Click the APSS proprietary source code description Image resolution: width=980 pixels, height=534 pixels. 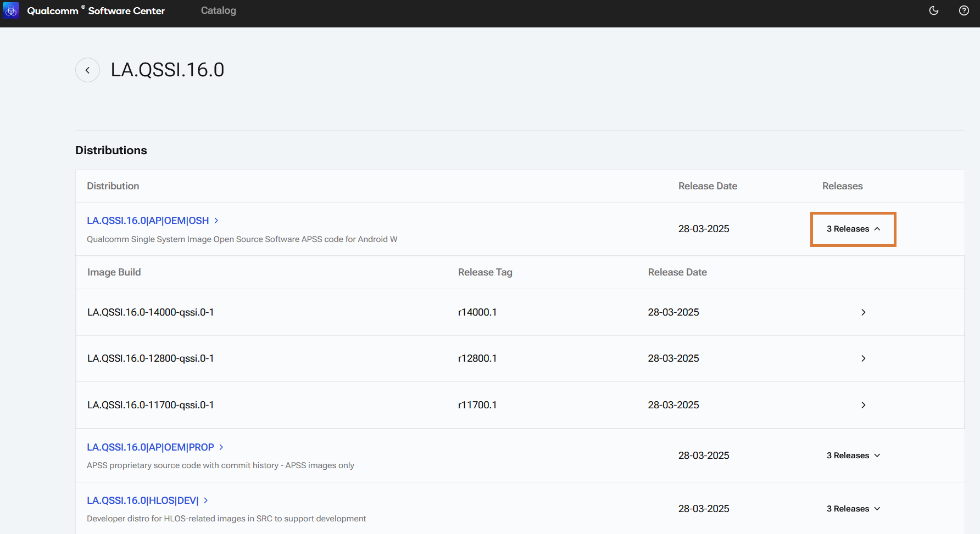tap(220, 465)
